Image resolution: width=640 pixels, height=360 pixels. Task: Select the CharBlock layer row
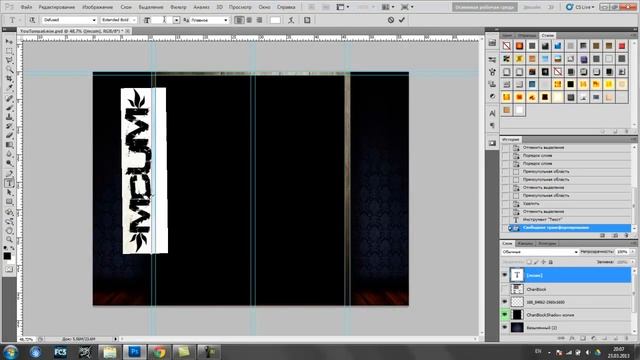point(566,289)
